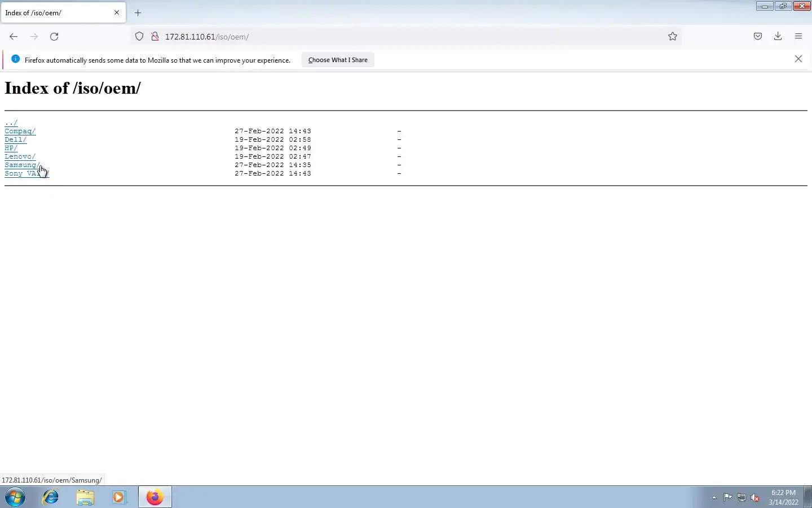Open the tracking protection shield icon
812x508 pixels.
pyautogui.click(x=139, y=37)
